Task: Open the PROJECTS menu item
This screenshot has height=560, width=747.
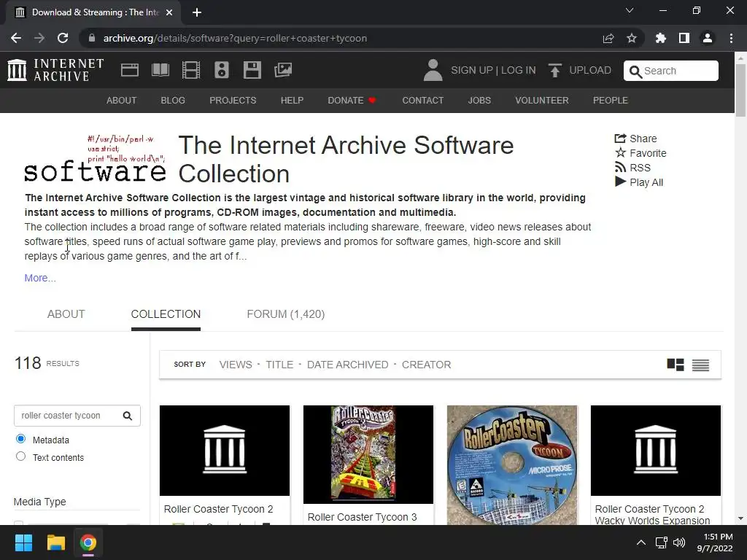Action: click(x=233, y=101)
